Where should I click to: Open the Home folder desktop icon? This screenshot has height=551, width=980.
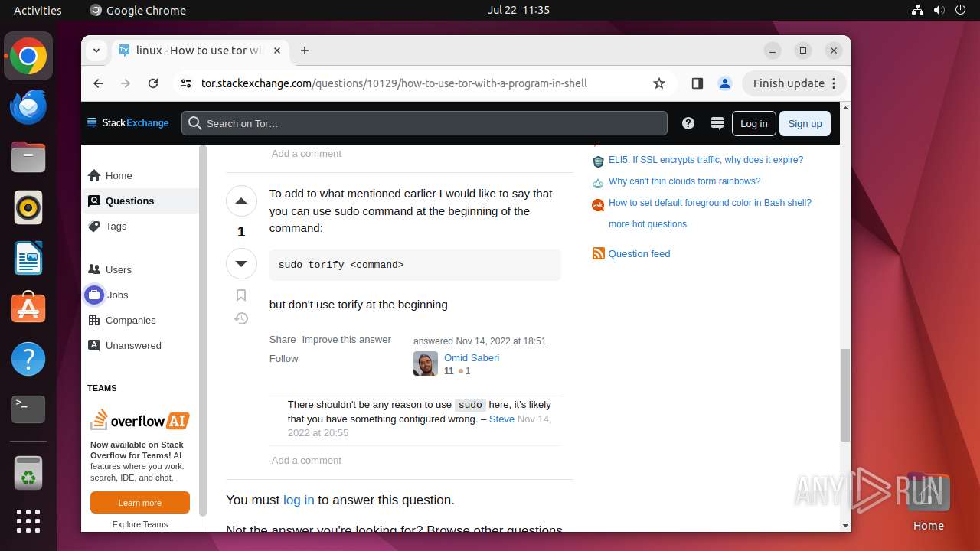click(x=928, y=501)
